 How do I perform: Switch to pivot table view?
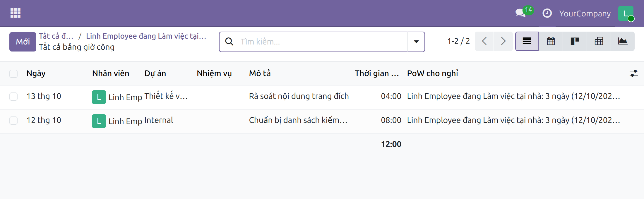599,41
